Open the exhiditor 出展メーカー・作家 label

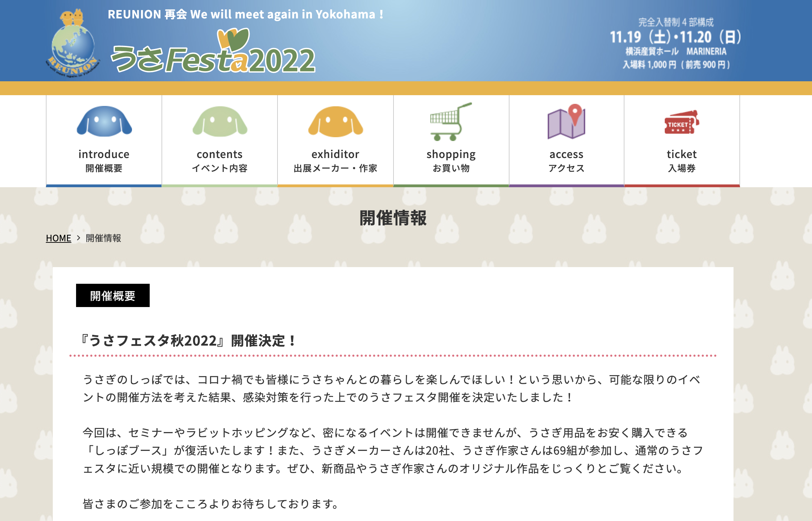click(335, 160)
